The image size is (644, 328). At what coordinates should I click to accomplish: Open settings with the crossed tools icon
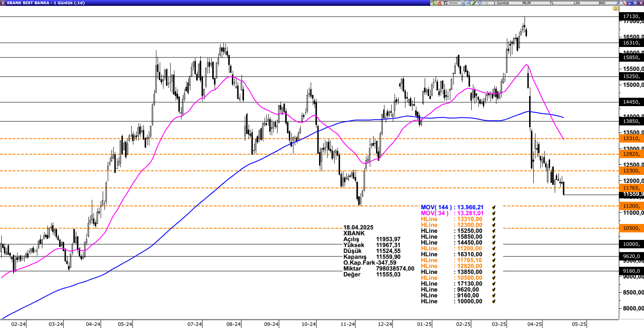point(623,3)
